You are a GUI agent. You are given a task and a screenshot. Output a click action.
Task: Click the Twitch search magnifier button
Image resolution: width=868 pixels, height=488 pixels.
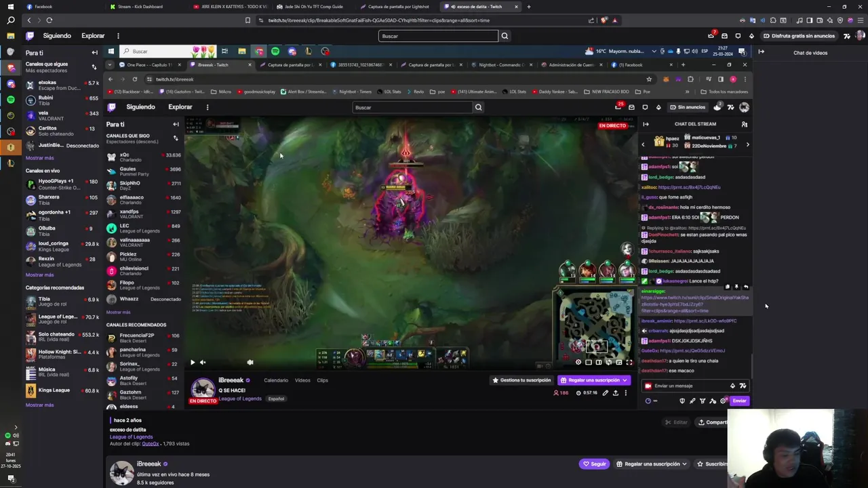point(505,36)
